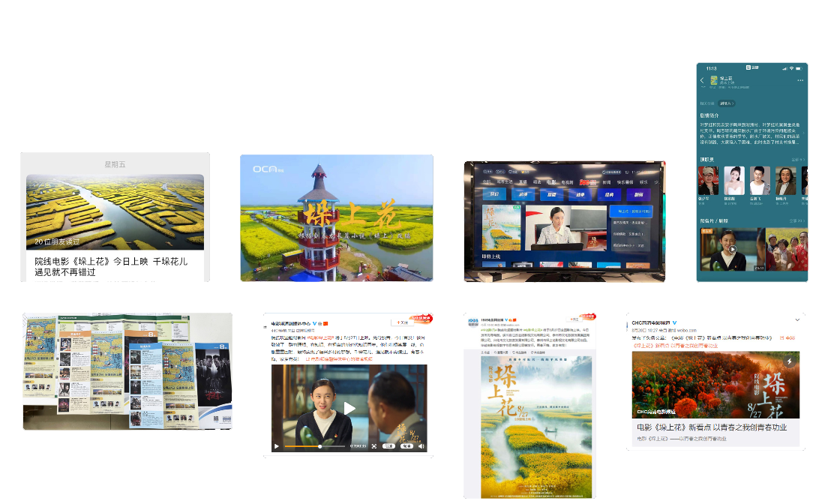Tap the small movie poster icon beside the phone title

click(713, 80)
